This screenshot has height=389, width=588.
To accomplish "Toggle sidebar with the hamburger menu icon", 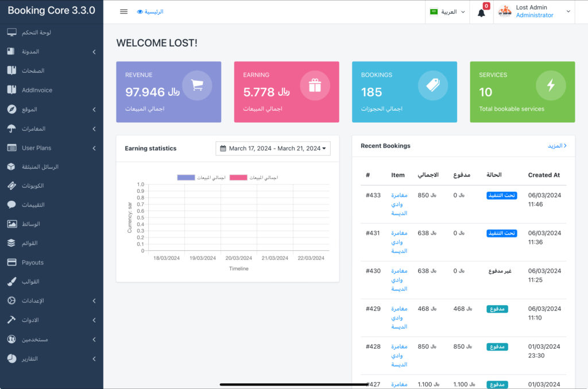I will [124, 11].
